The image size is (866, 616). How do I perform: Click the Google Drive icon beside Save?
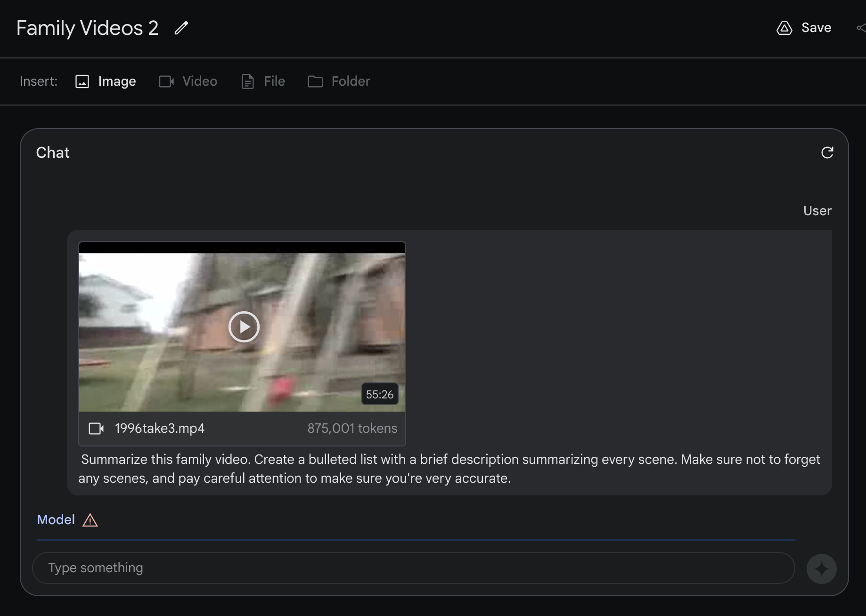784,28
